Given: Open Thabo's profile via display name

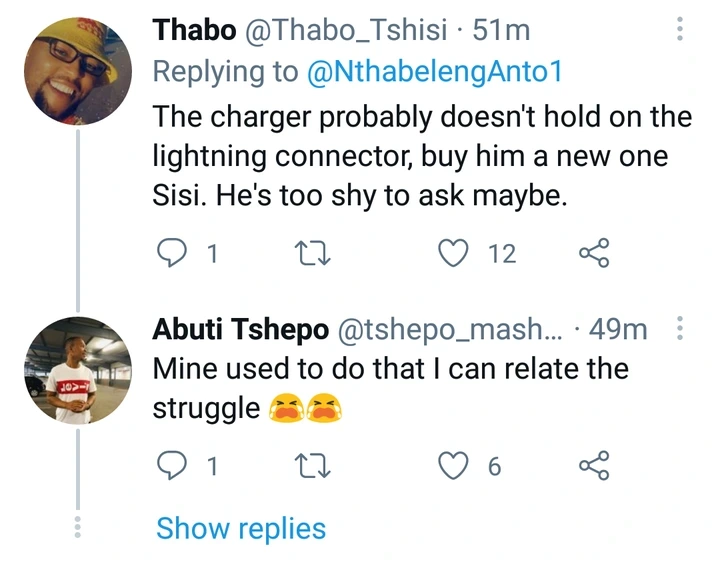Looking at the screenshot, I should (195, 30).
